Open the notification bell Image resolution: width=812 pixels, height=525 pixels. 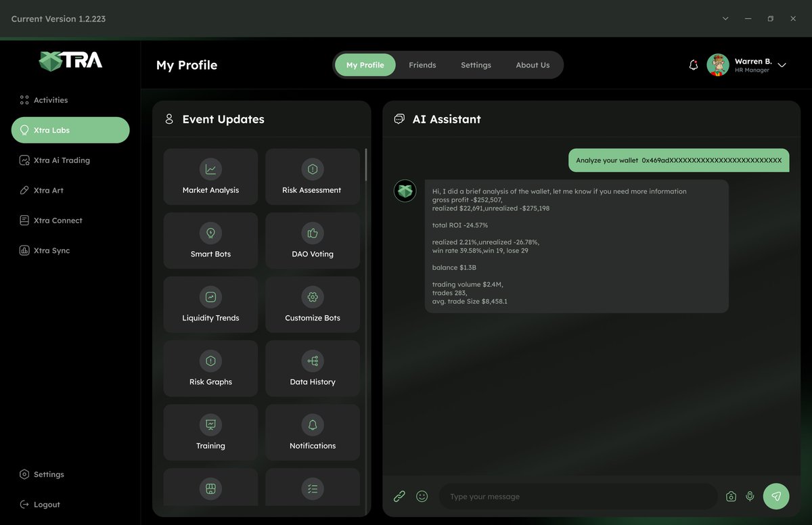pos(693,64)
